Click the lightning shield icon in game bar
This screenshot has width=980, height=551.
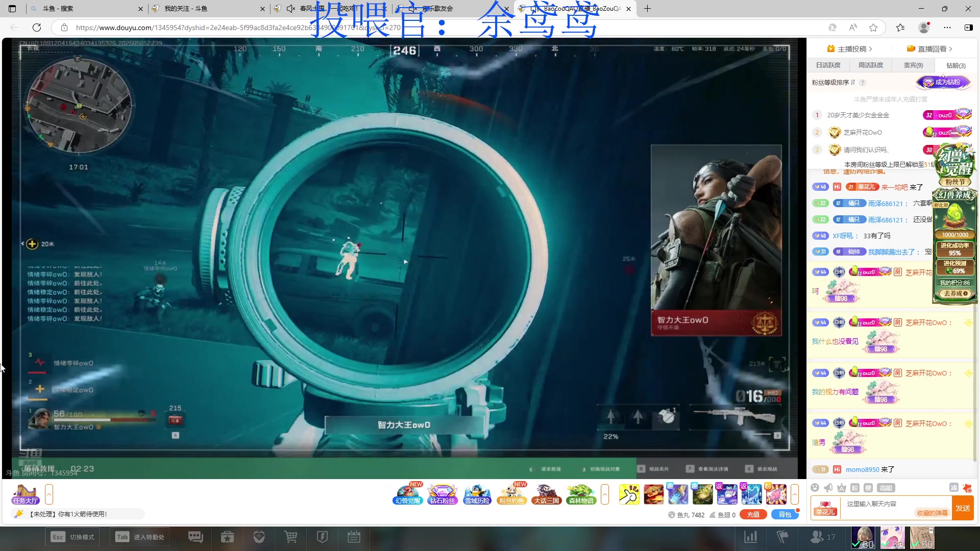(x=322, y=537)
